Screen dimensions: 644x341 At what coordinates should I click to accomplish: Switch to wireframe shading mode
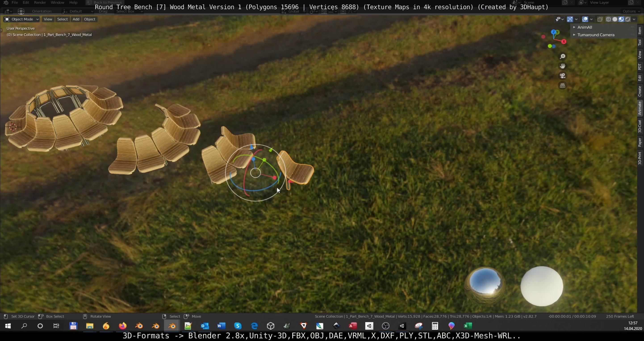(x=608, y=19)
